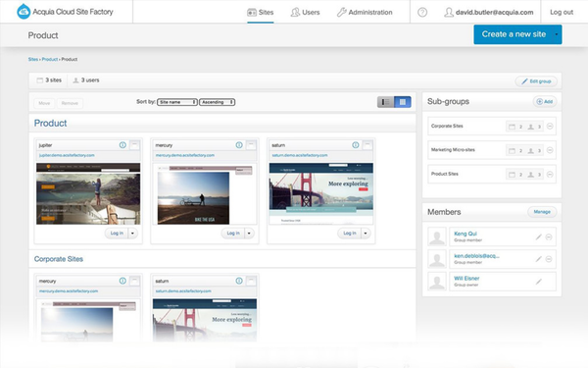
Task: Edit member ken.deblois pencil icon
Action: click(x=538, y=259)
